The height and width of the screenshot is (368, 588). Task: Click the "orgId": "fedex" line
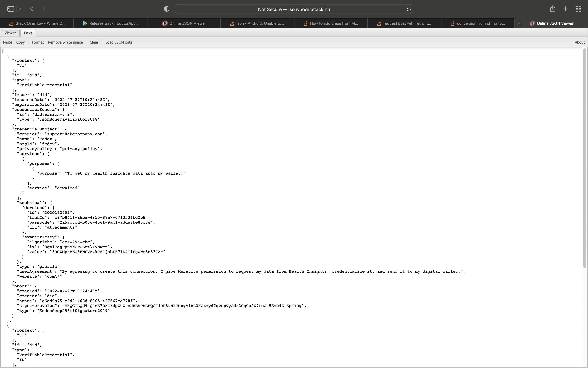38,144
